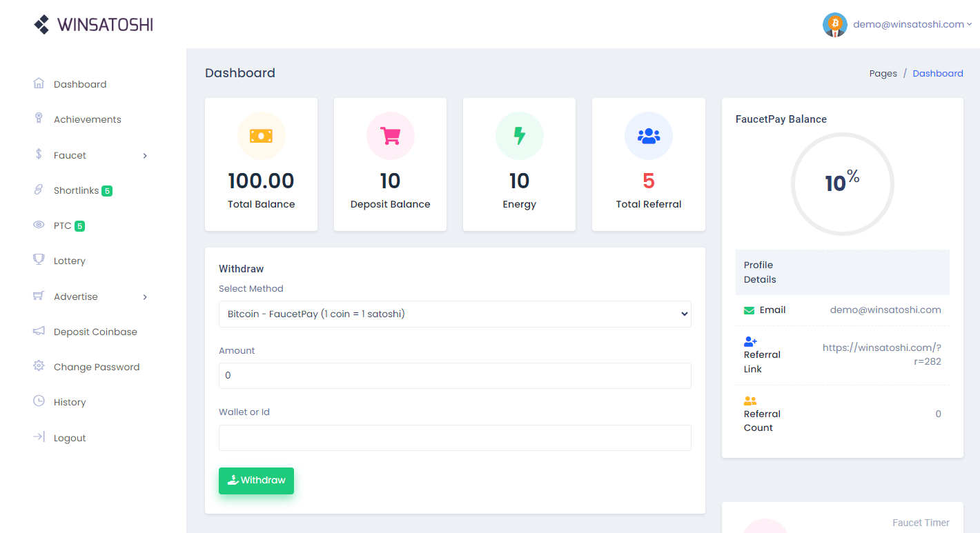Open Achievements in the sidebar
This screenshot has height=533, width=980.
click(x=88, y=119)
